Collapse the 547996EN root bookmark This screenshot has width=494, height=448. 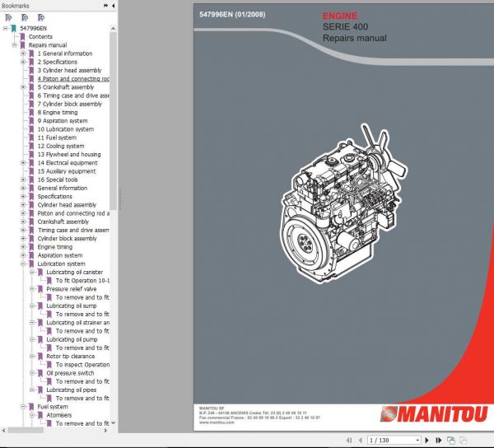click(x=6, y=28)
